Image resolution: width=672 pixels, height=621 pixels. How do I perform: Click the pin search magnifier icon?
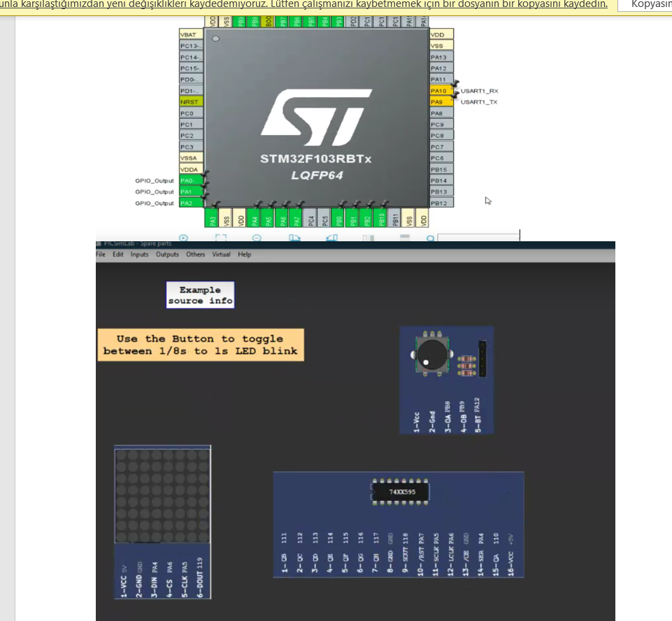[429, 238]
